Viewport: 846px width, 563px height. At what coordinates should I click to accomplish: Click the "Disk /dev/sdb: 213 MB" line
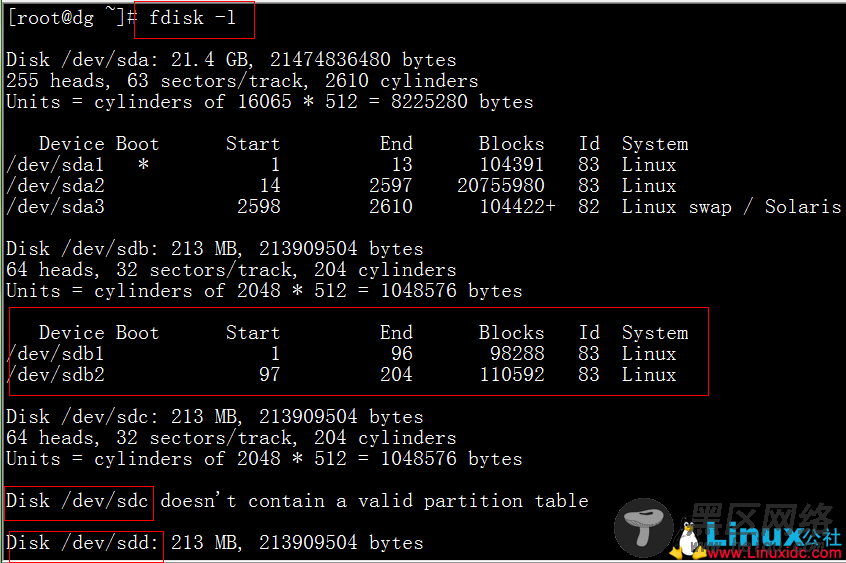click(214, 249)
